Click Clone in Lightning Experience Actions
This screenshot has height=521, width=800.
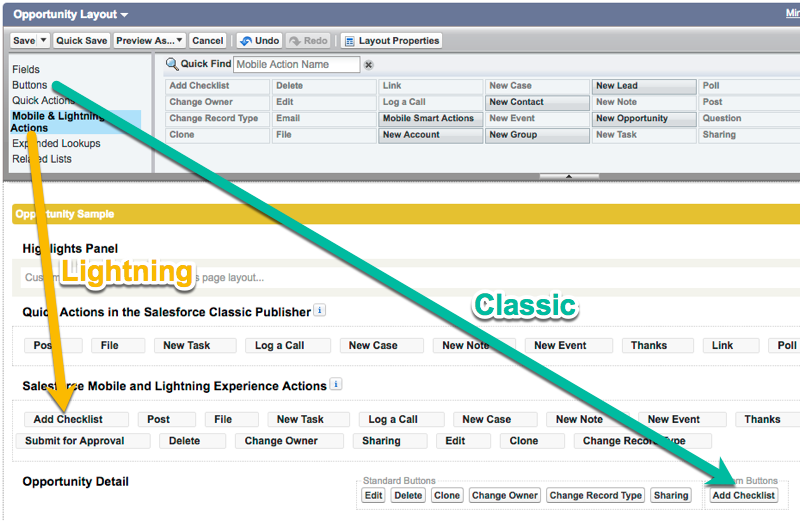(x=532, y=441)
